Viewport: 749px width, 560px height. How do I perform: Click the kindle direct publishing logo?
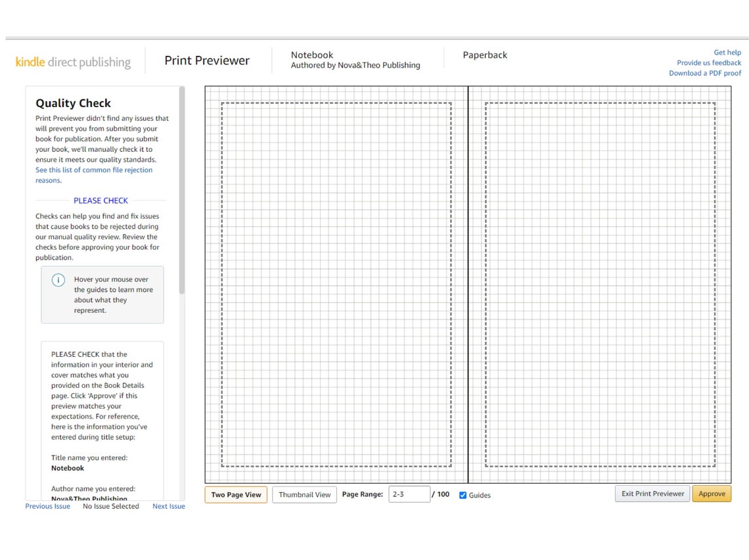click(x=73, y=62)
